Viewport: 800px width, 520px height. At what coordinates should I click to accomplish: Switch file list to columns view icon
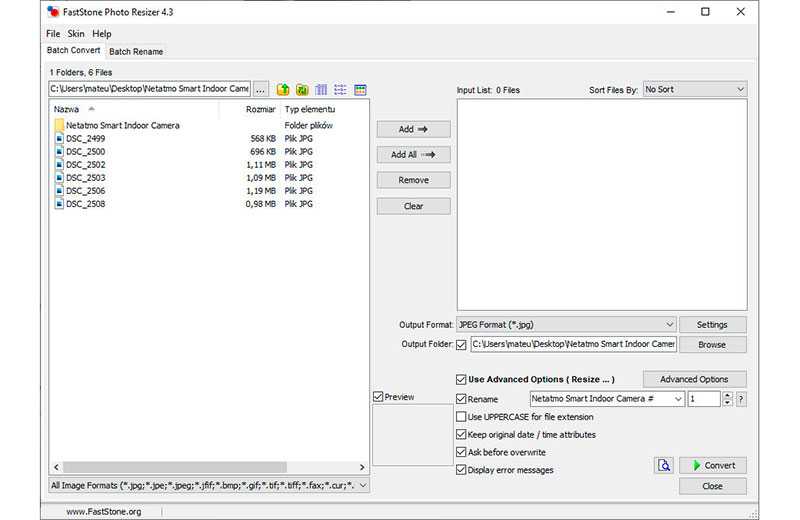point(321,90)
